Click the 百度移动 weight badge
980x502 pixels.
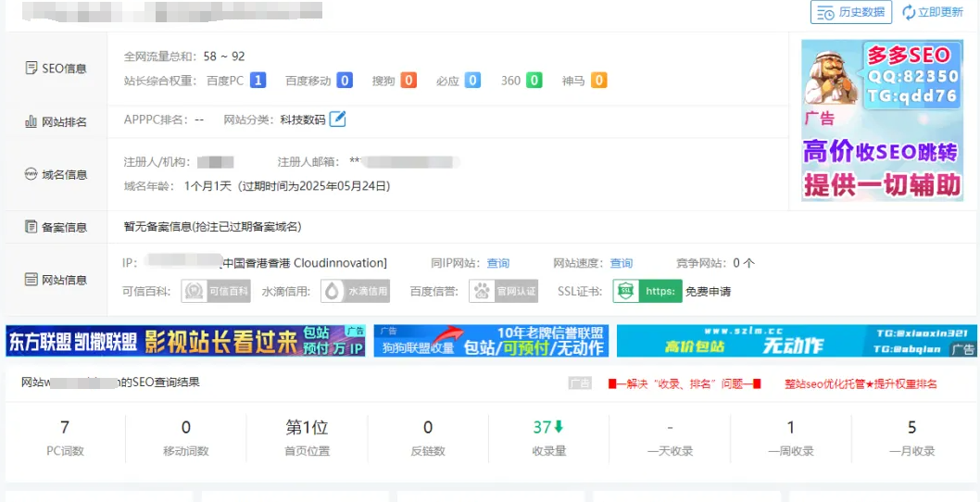tap(345, 81)
